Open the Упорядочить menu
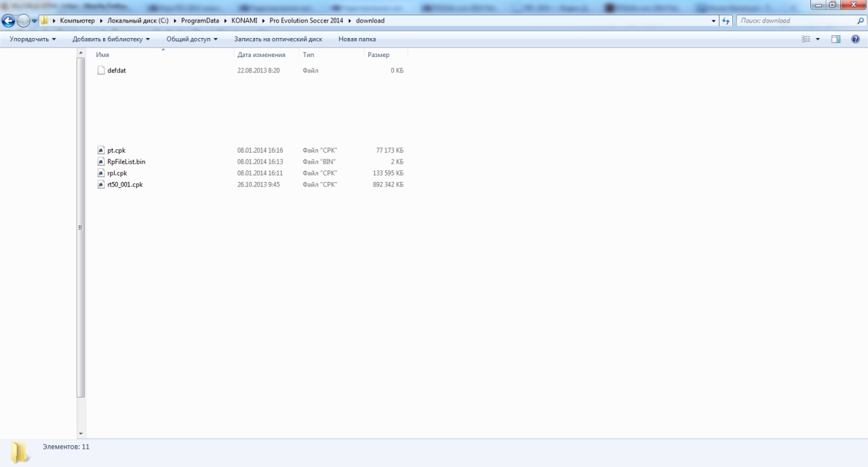 click(x=33, y=39)
